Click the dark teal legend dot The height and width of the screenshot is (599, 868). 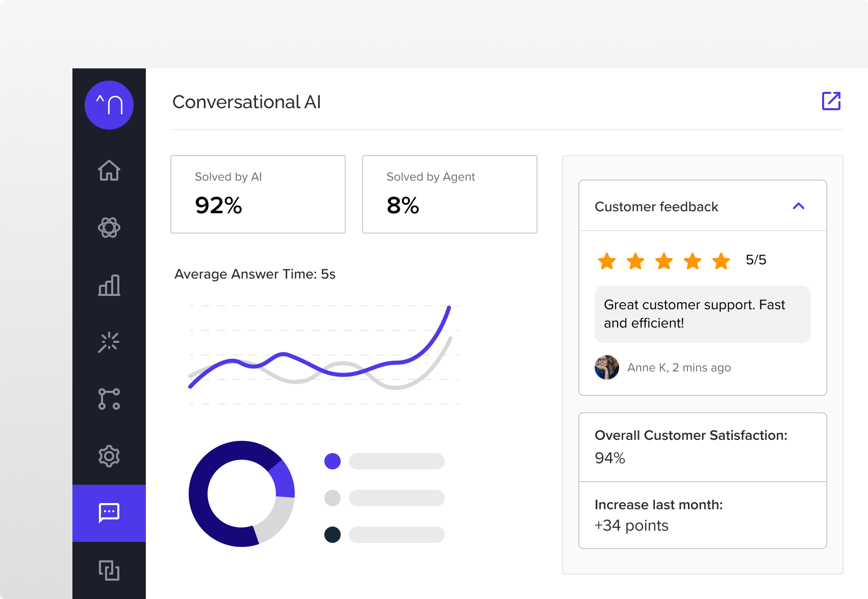[333, 535]
